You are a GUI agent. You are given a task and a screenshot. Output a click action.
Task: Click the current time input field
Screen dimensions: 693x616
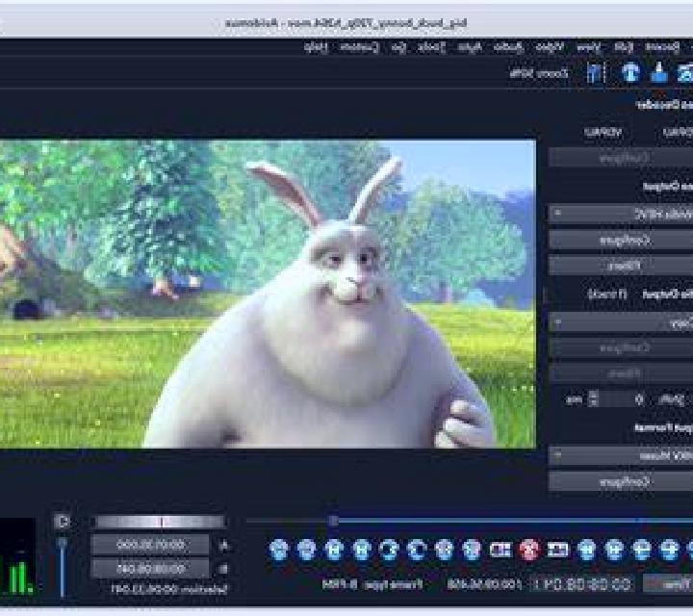[582, 584]
